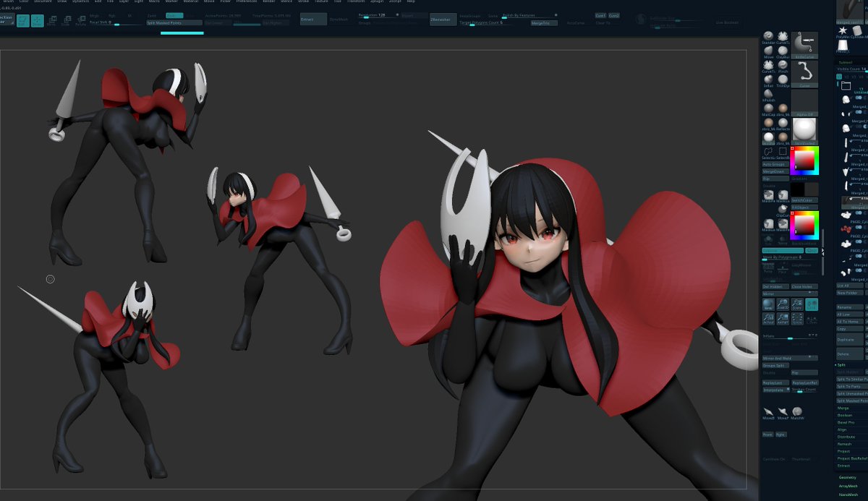868x501 pixels.
Task: Adjust the Resolution 128 slider
Action: [380, 15]
